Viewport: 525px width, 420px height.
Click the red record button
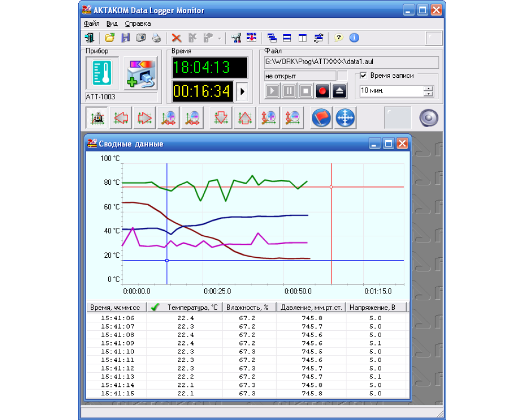click(322, 91)
